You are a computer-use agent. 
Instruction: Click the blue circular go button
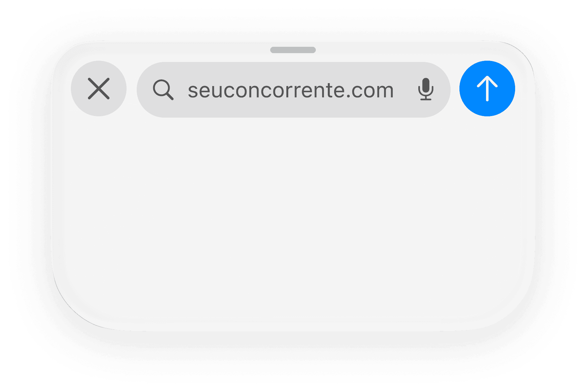click(487, 89)
